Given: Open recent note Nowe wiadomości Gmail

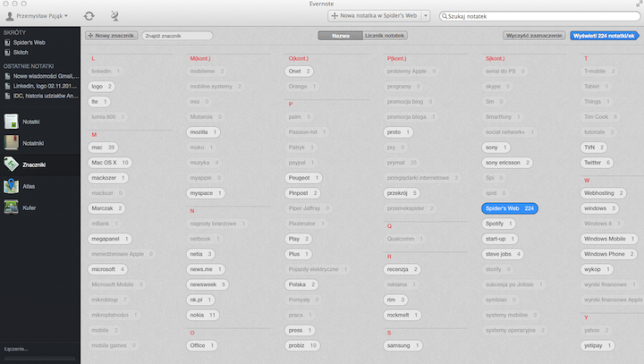Looking at the screenshot, I should [x=41, y=76].
